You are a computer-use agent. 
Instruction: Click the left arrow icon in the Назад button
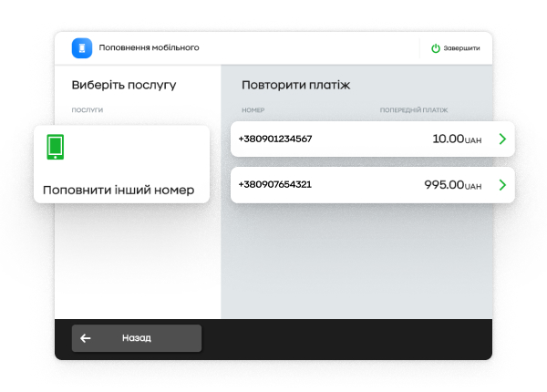pos(86,338)
